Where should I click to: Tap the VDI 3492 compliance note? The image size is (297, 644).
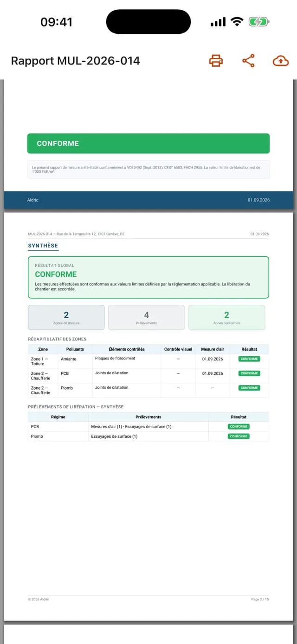coord(148,169)
